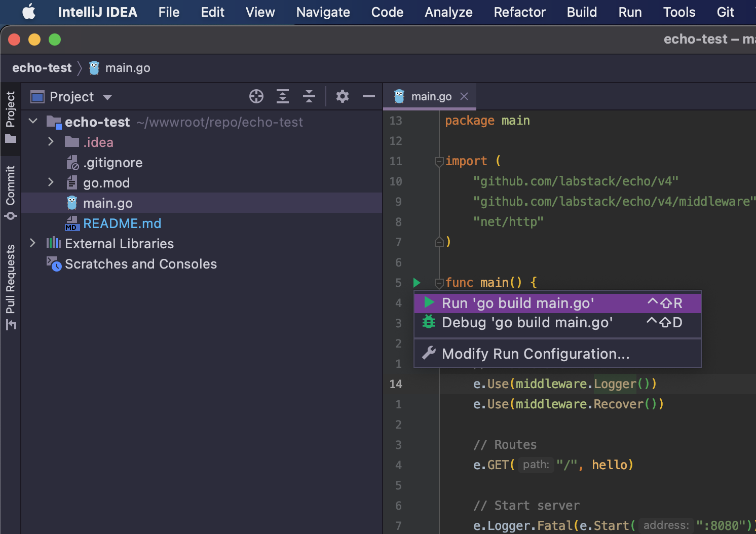756x534 pixels.
Task: Open the File menu
Action: (x=169, y=12)
